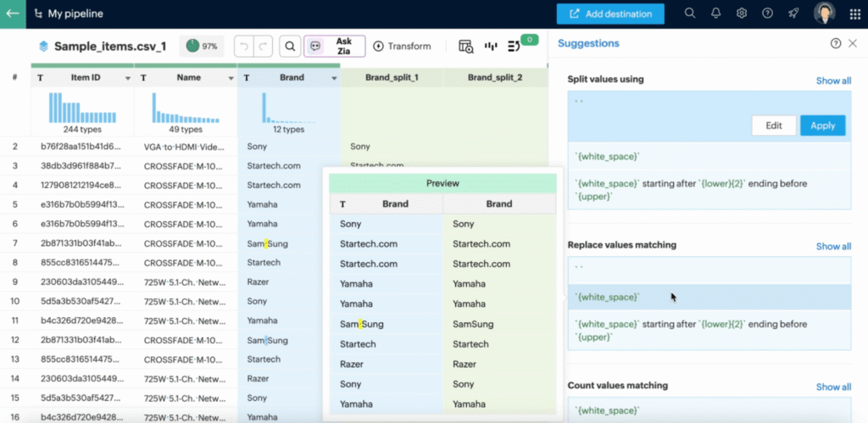868x423 pixels.
Task: Click the back arrow button
Action: pos(12,14)
